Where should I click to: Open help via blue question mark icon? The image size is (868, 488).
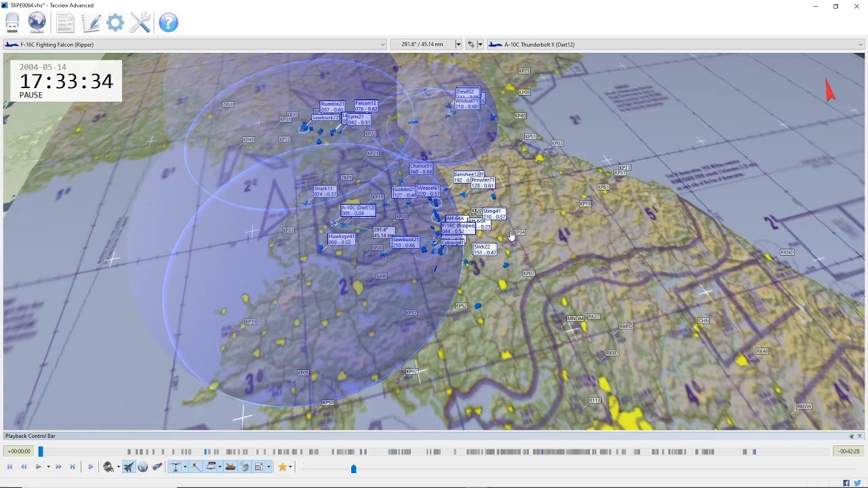tap(168, 23)
